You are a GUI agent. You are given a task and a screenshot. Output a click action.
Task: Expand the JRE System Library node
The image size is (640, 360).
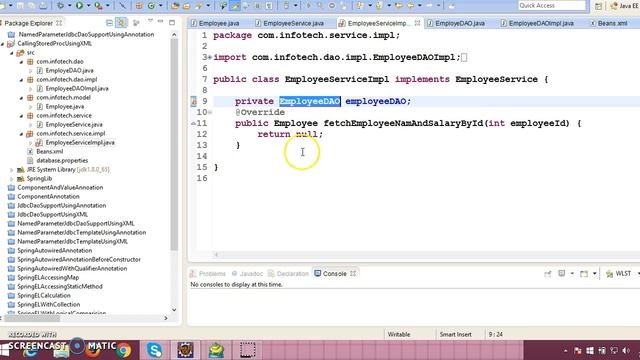click(12, 169)
